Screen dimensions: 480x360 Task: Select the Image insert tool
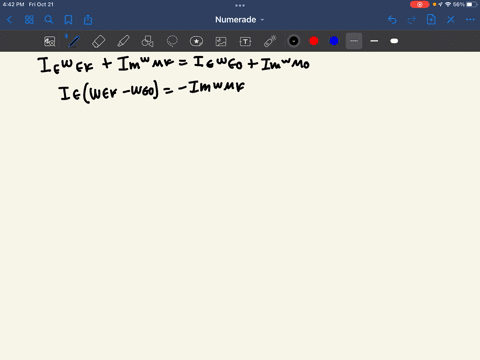(221, 41)
